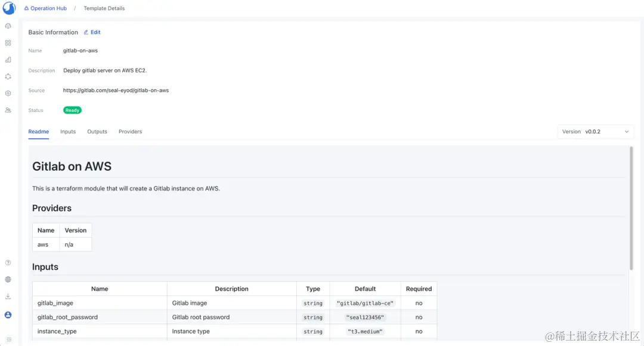The image size is (644, 346).
Task: Click the n/a version cell
Action: pos(76,244)
